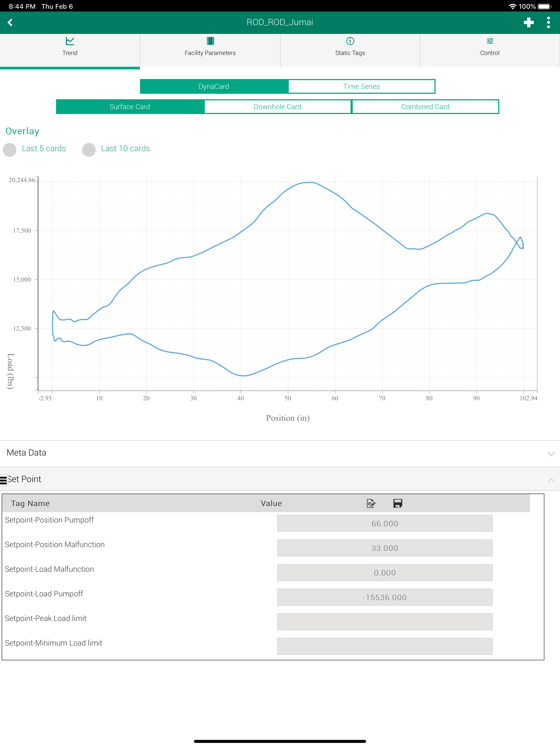Click the ROD_ROD_Jumai title

280,22
